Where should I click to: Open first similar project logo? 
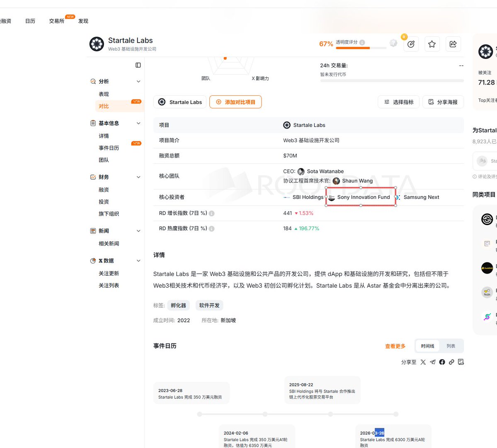(x=487, y=219)
